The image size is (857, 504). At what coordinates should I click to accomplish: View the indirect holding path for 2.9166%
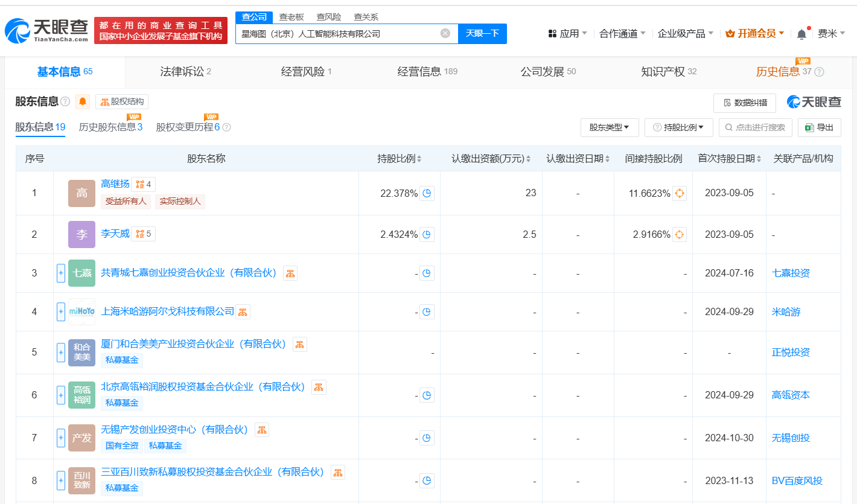[x=680, y=234]
